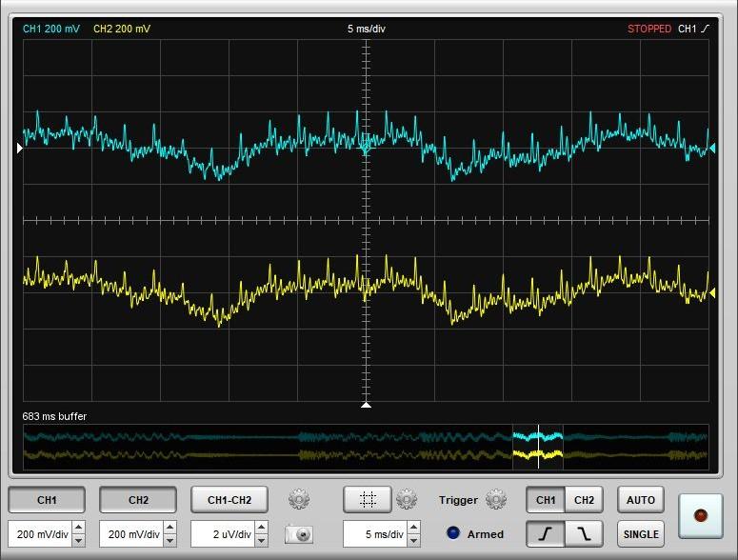Click the AUTO trigger mode button

pos(641,500)
